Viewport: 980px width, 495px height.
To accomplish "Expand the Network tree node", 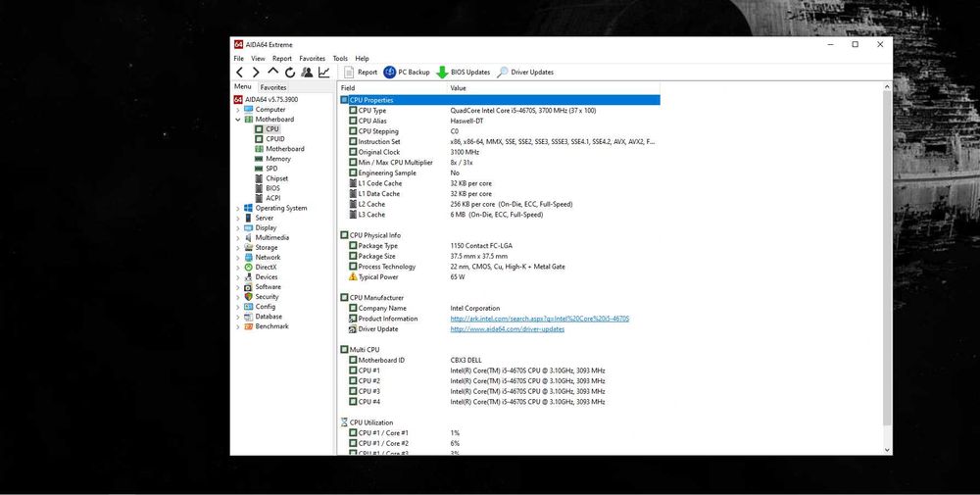I will pos(238,258).
